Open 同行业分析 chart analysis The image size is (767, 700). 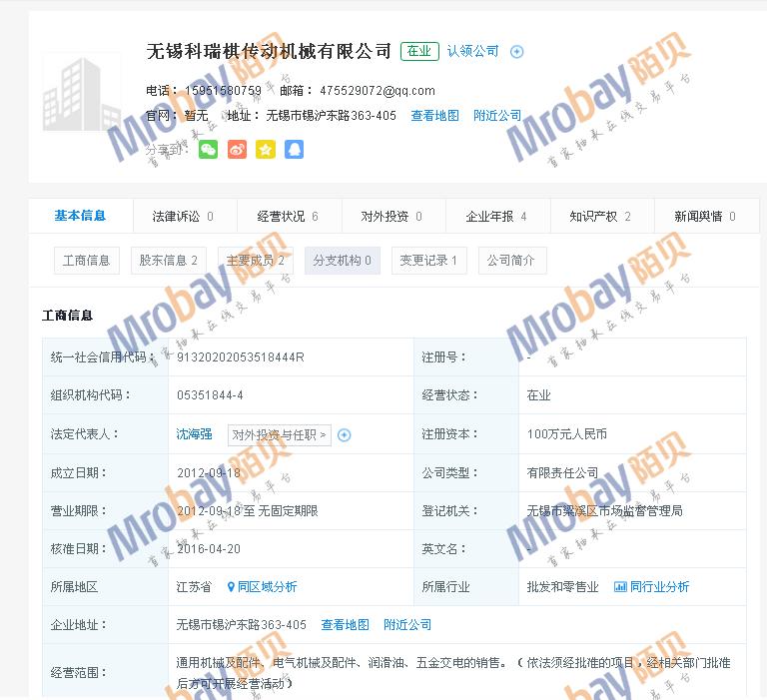pyautogui.click(x=652, y=587)
